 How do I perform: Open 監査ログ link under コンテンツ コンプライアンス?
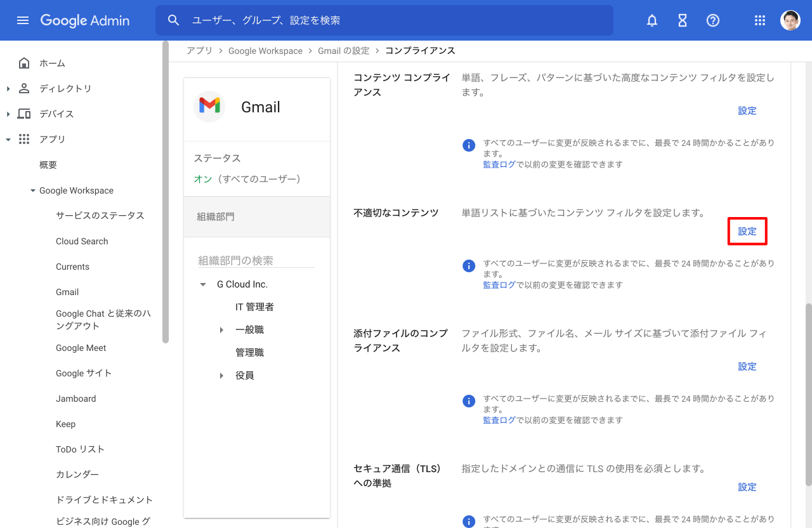[499, 164]
